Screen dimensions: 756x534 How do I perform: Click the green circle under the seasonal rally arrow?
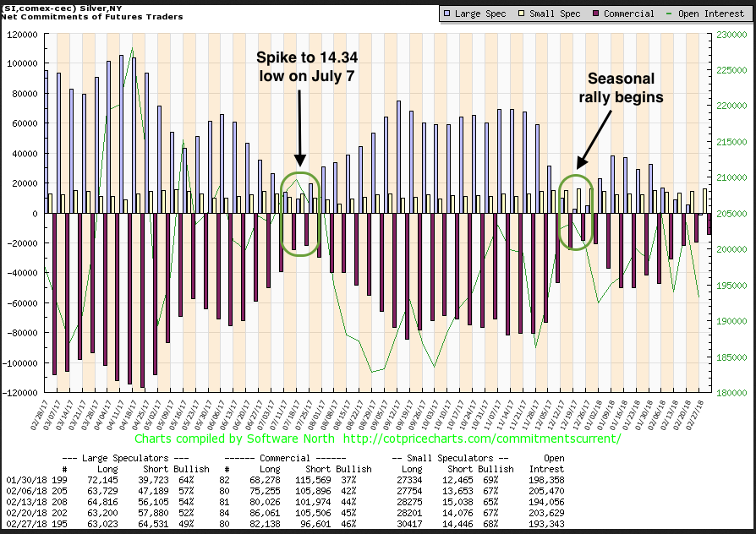coord(575,212)
